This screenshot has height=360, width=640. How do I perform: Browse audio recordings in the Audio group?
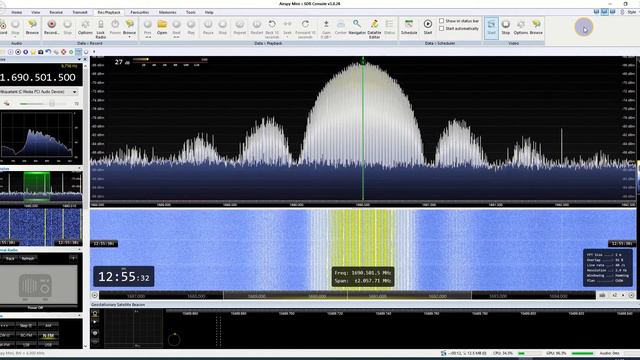[32, 27]
